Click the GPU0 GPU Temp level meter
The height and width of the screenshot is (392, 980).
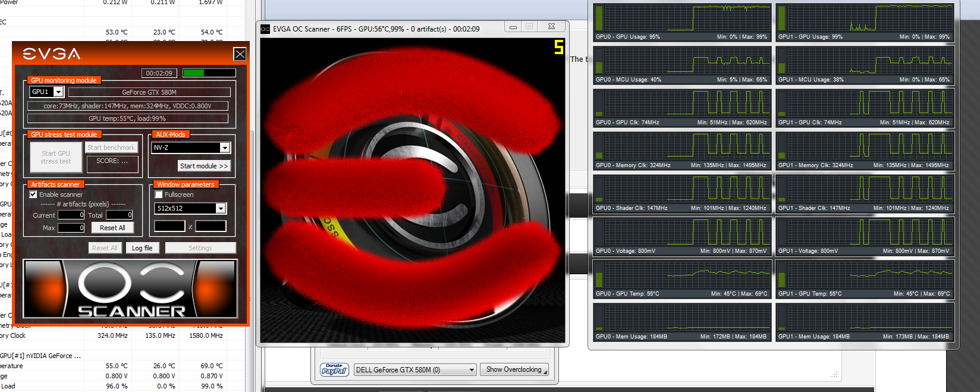click(599, 275)
